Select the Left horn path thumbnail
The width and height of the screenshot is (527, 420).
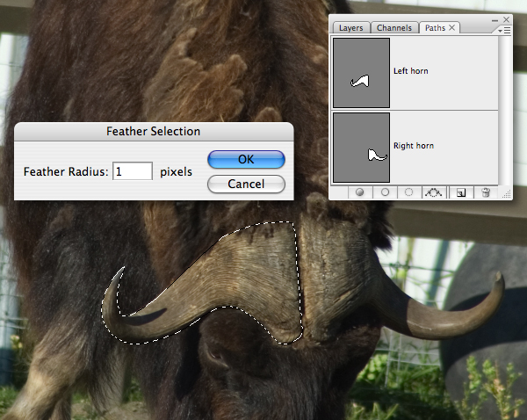(361, 73)
